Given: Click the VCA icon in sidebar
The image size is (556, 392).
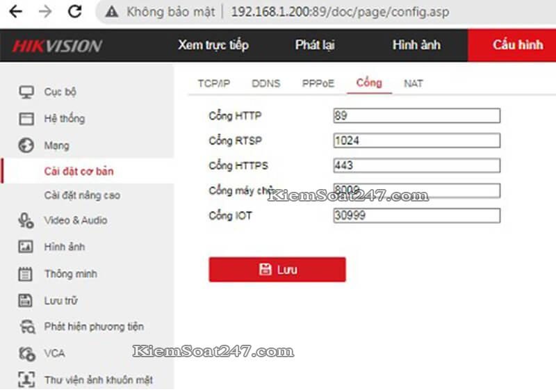Looking at the screenshot, I should coord(27,353).
